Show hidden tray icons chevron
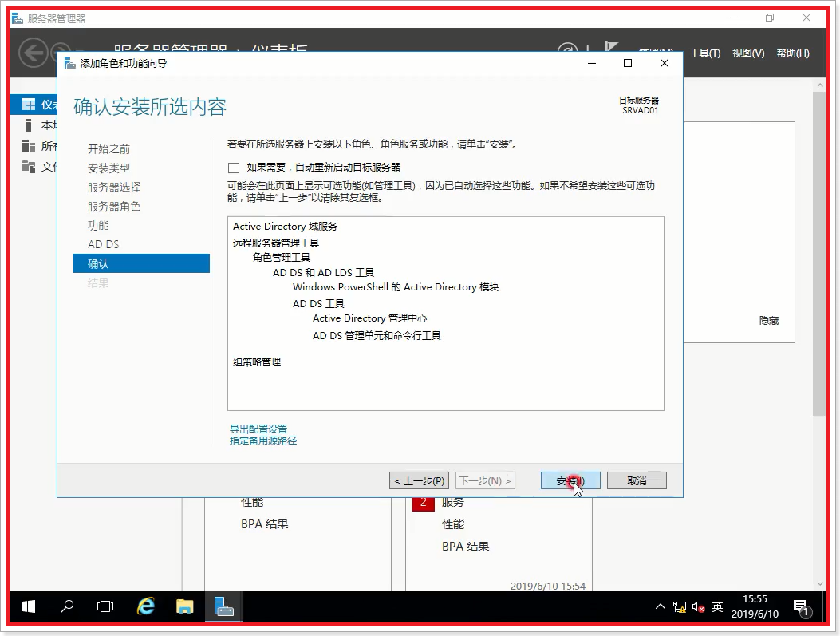This screenshot has height=636, width=840. point(660,606)
